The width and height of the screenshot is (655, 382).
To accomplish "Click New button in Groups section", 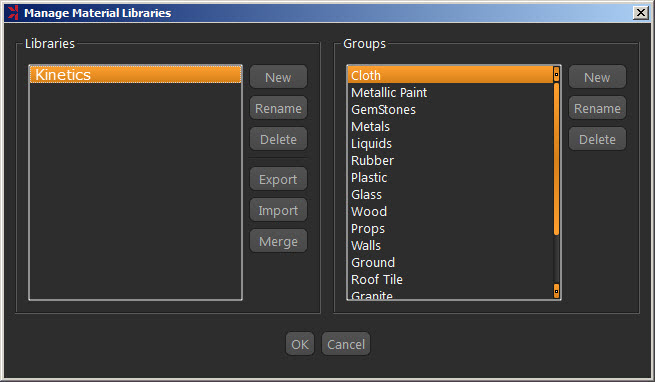I will (x=597, y=77).
